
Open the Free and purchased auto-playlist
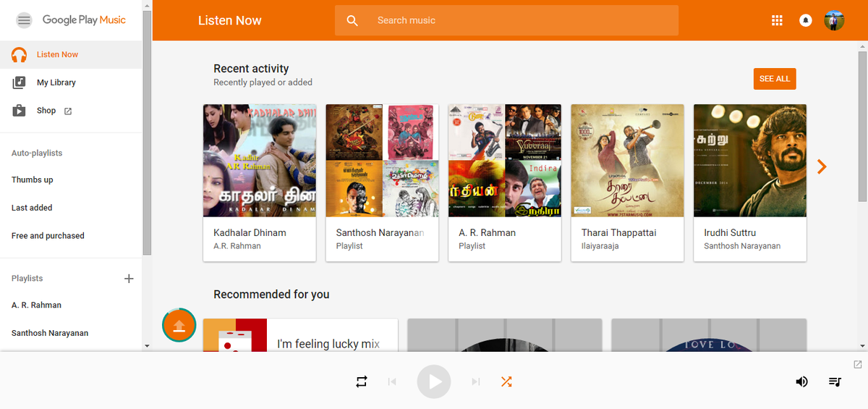(48, 236)
